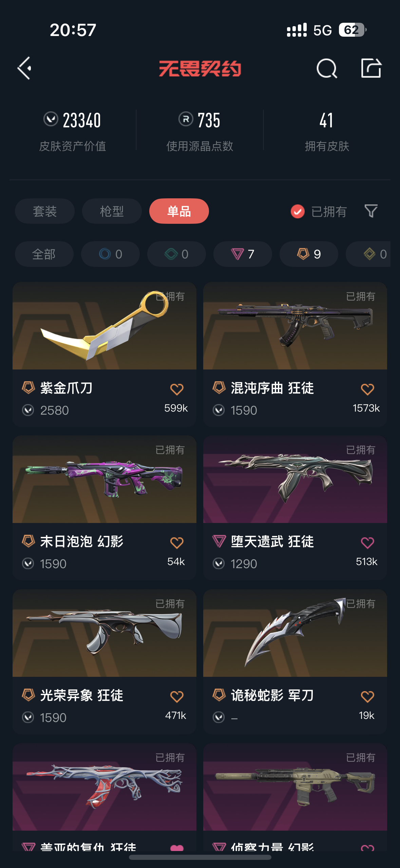Tap heart on 诡秘蛇影 军刀
The width and height of the screenshot is (400, 868).
(367, 697)
